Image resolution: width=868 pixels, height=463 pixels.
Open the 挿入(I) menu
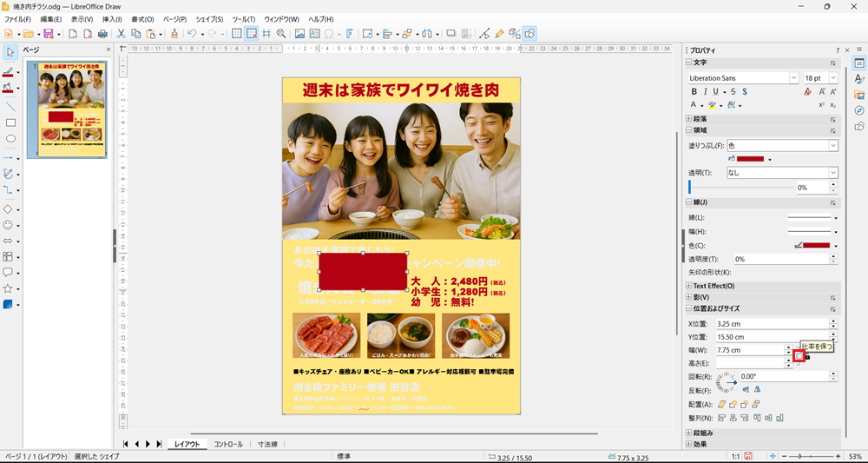tap(112, 19)
